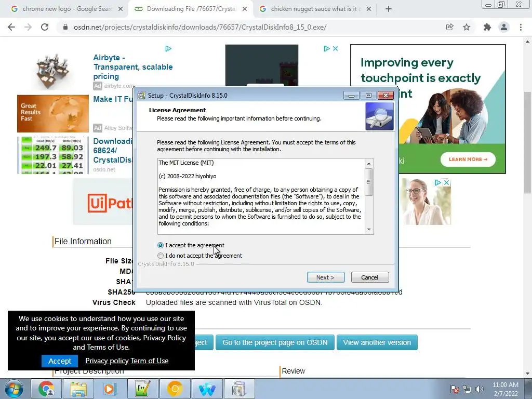Click the Next button in Setup
The image size is (532, 399).
326,277
